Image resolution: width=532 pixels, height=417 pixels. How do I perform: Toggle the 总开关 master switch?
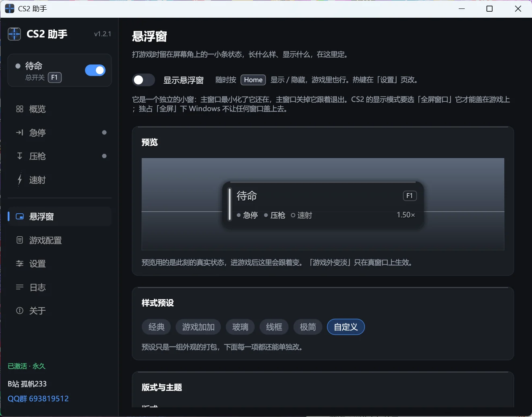95,70
